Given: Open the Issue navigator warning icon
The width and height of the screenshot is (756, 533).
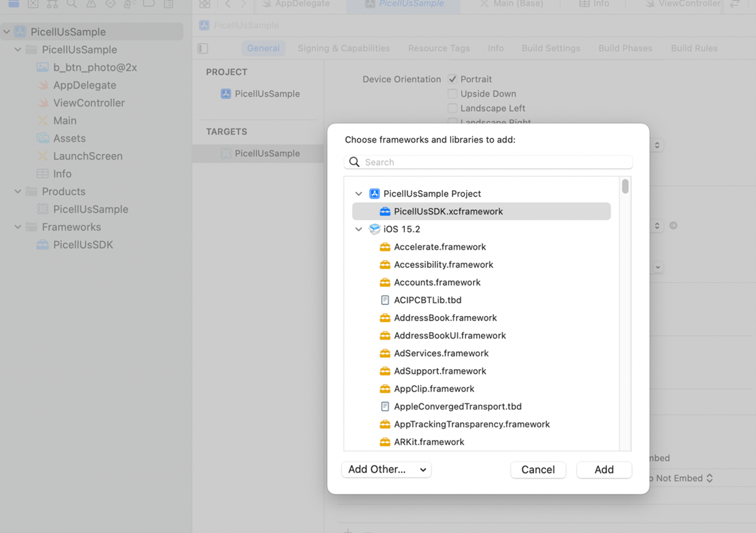Looking at the screenshot, I should [x=91, y=4].
